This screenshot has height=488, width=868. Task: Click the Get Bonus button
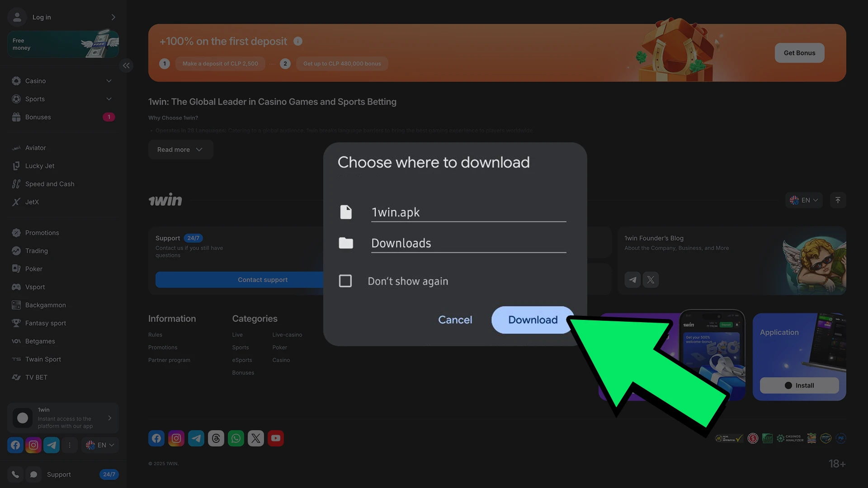pos(799,53)
